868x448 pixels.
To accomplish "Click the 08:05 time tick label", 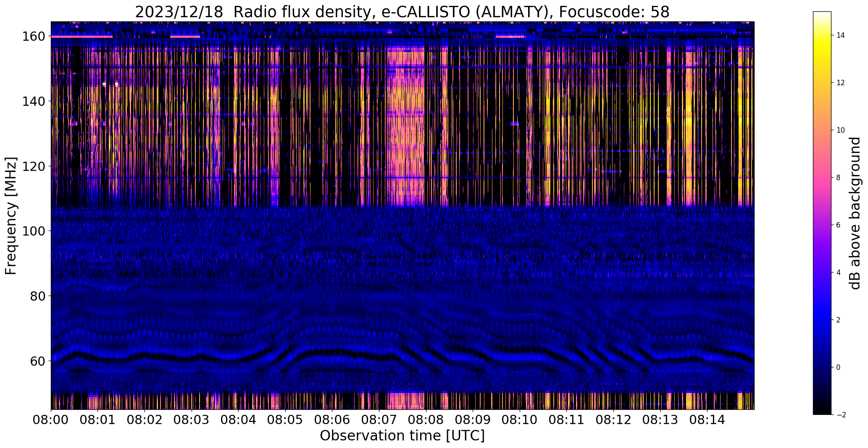I will [285, 419].
